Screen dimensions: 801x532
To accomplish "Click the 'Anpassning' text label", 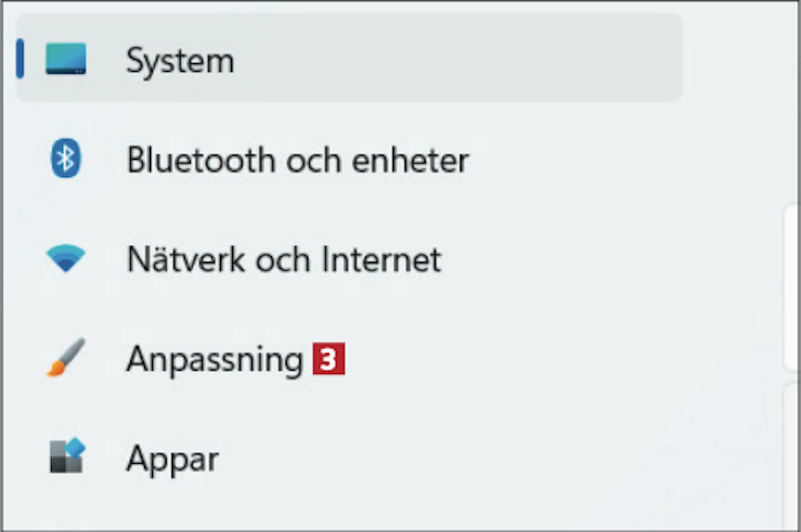I will point(215,359).
